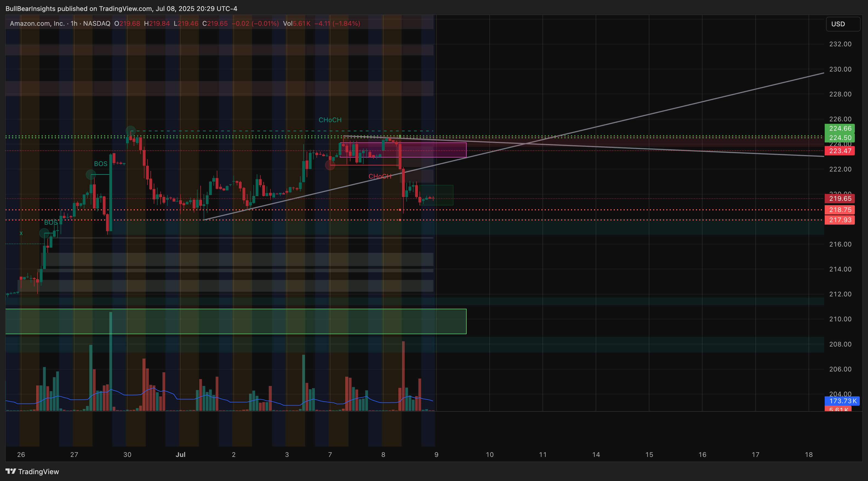Click the 232.00 price axis label
The height and width of the screenshot is (481, 868).
[840, 44]
